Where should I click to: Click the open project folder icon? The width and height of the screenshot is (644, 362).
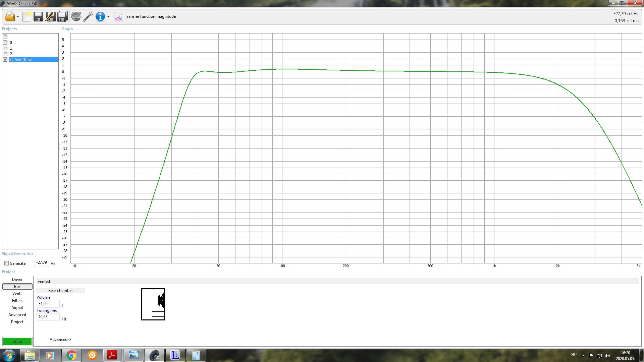[x=10, y=16]
